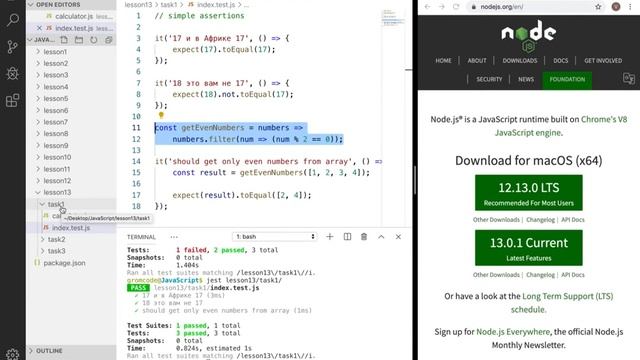The image size is (640, 360).
Task: Open the Search view in activity bar
Action: [13, 20]
